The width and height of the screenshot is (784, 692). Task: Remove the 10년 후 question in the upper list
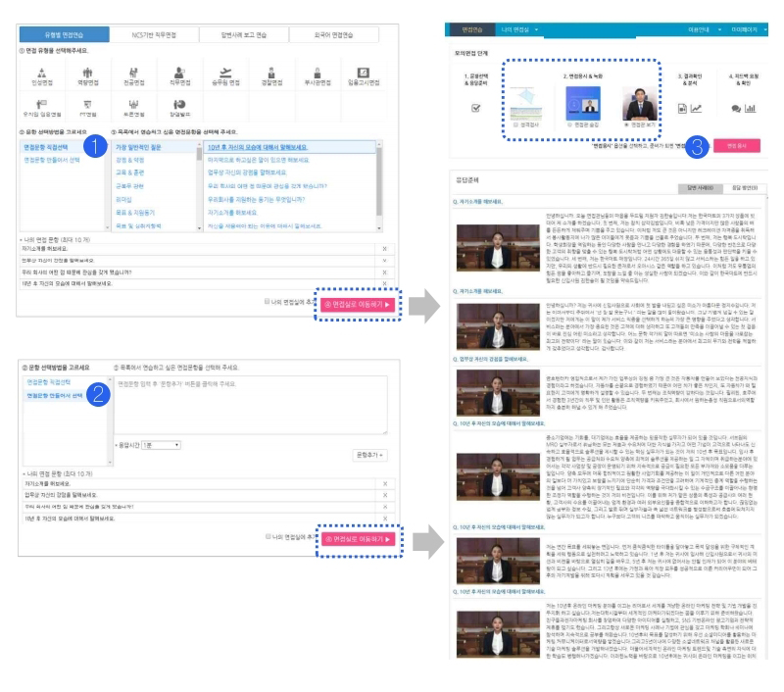coord(384,283)
